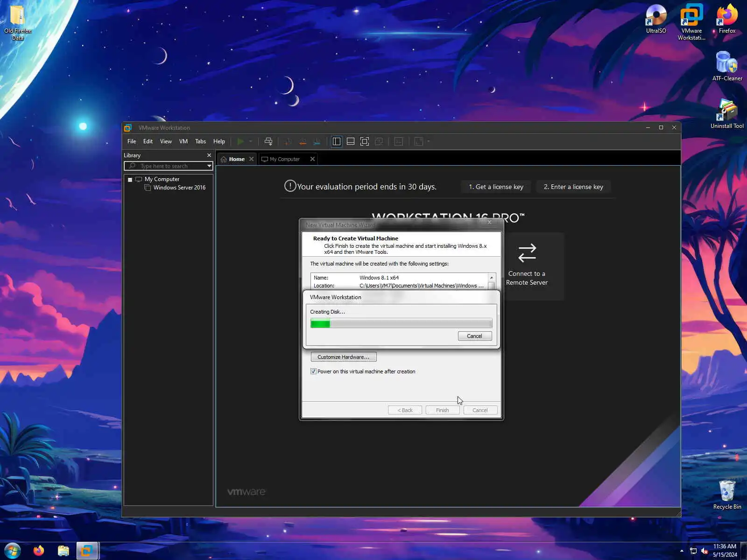This screenshot has width=747, height=560.
Task: Click the wizard Finish button
Action: pos(442,410)
